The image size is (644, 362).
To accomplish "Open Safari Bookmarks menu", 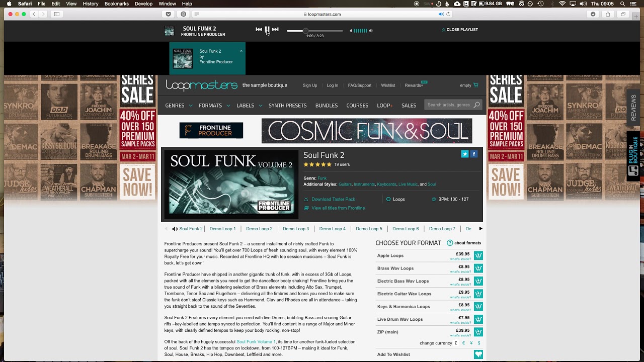I will 117,4.
